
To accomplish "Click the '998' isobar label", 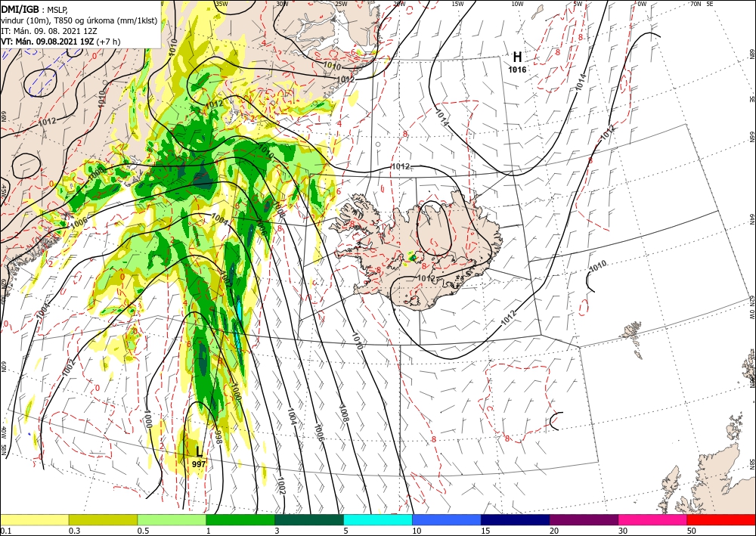I will click(x=218, y=437).
